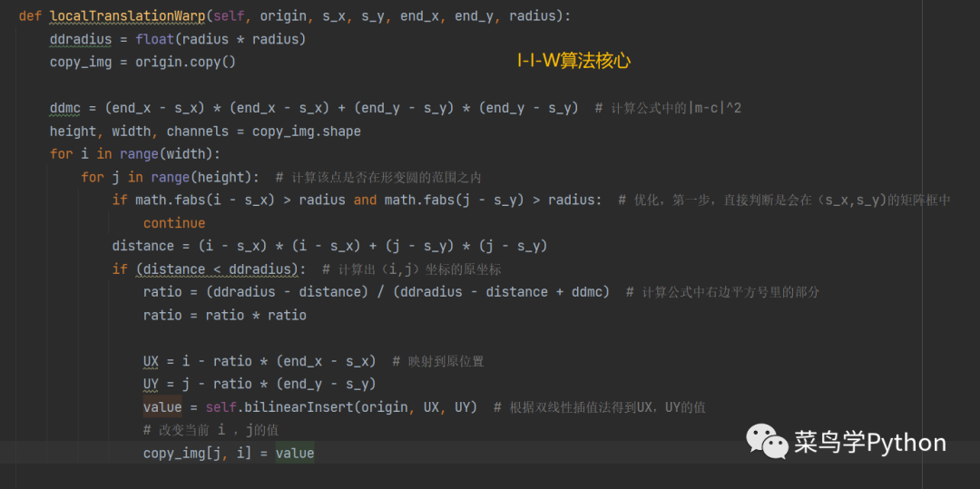Viewport: 980px width, 489px height.
Task: Click the comment 计算出（i,j）坐标的原坐标
Action: click(x=412, y=269)
